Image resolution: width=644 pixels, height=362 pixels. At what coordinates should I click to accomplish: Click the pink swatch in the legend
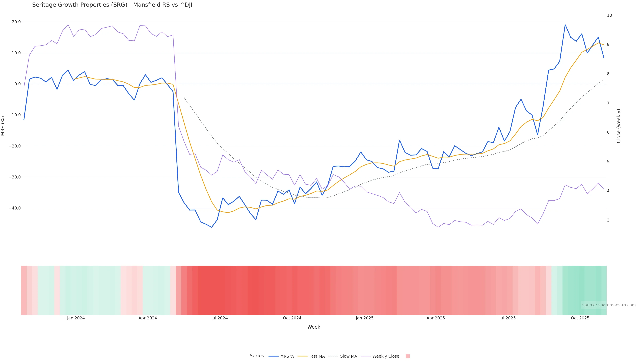408,356
